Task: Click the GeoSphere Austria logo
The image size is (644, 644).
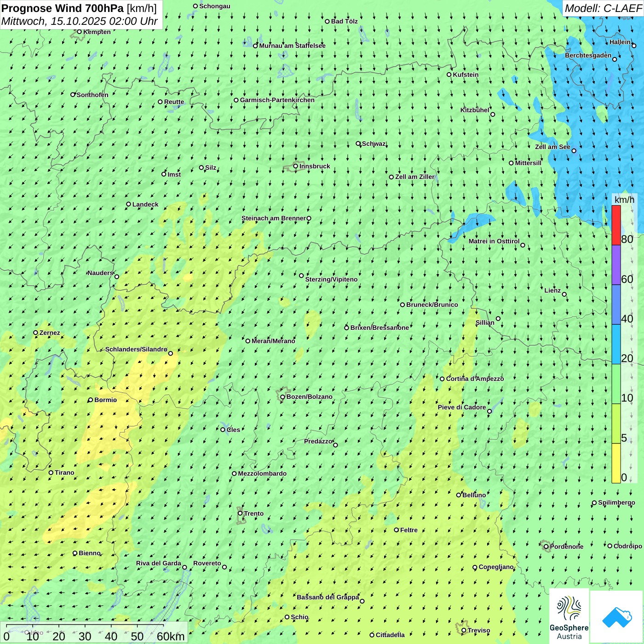Action: (x=569, y=616)
